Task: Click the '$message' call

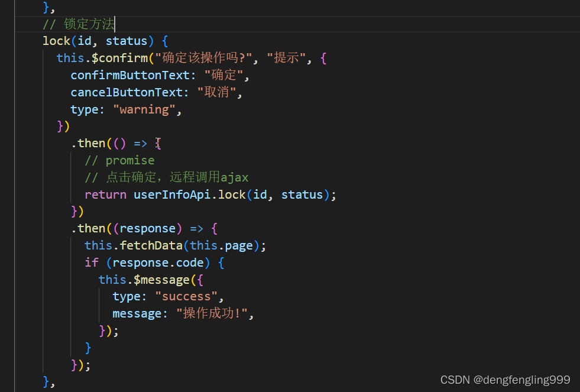Action: click(161, 280)
